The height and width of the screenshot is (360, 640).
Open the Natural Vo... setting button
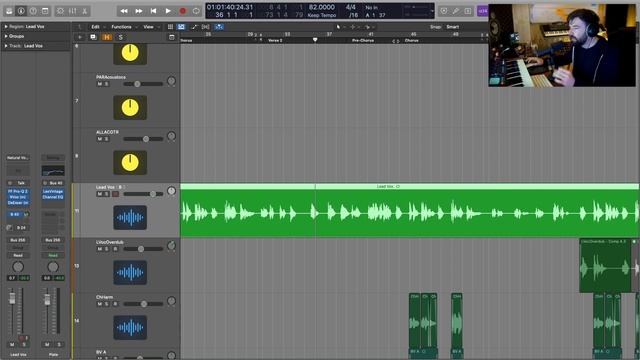18,158
